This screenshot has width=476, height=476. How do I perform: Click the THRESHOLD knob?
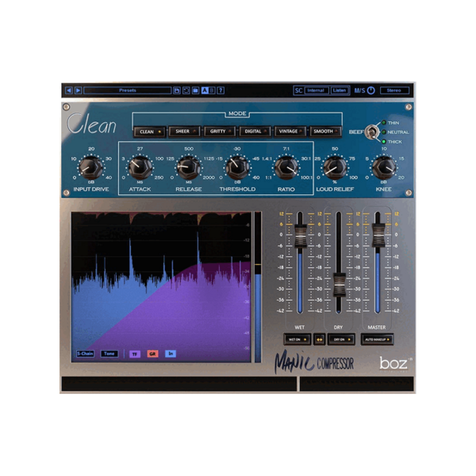click(237, 167)
